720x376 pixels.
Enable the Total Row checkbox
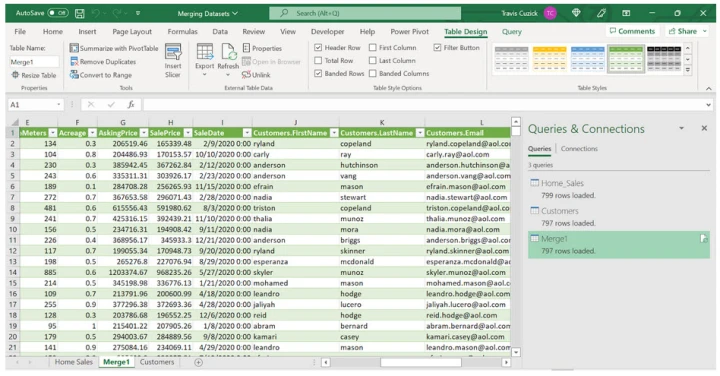tap(318, 60)
